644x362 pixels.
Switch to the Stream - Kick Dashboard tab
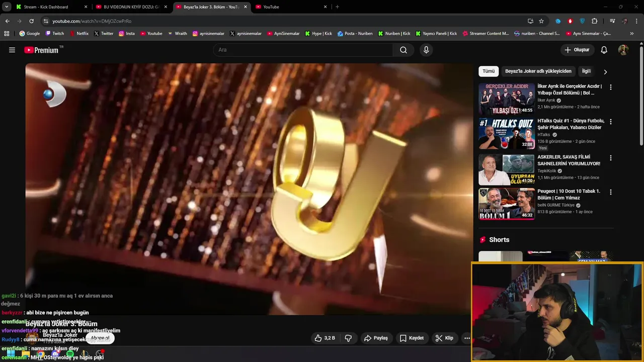point(52,7)
